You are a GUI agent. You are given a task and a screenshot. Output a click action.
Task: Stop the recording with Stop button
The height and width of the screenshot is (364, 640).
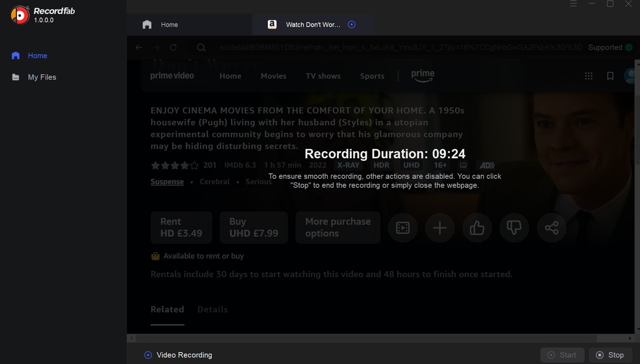pyautogui.click(x=610, y=355)
